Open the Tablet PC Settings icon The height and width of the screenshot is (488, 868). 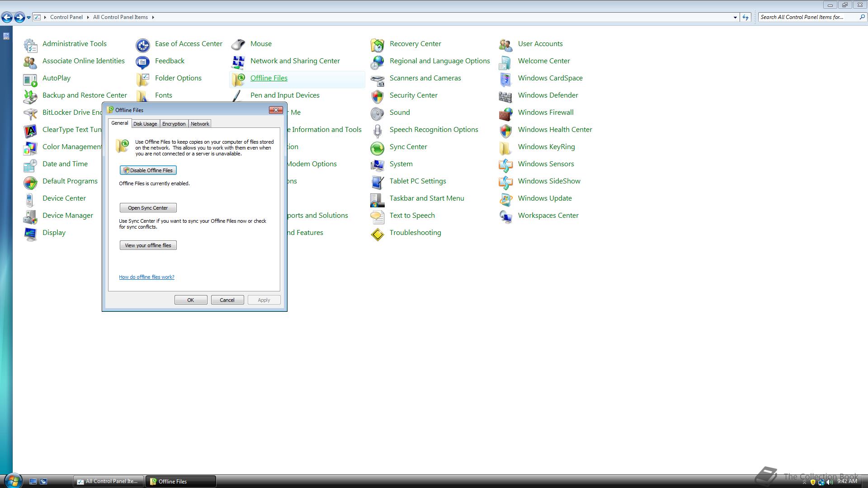click(x=377, y=182)
